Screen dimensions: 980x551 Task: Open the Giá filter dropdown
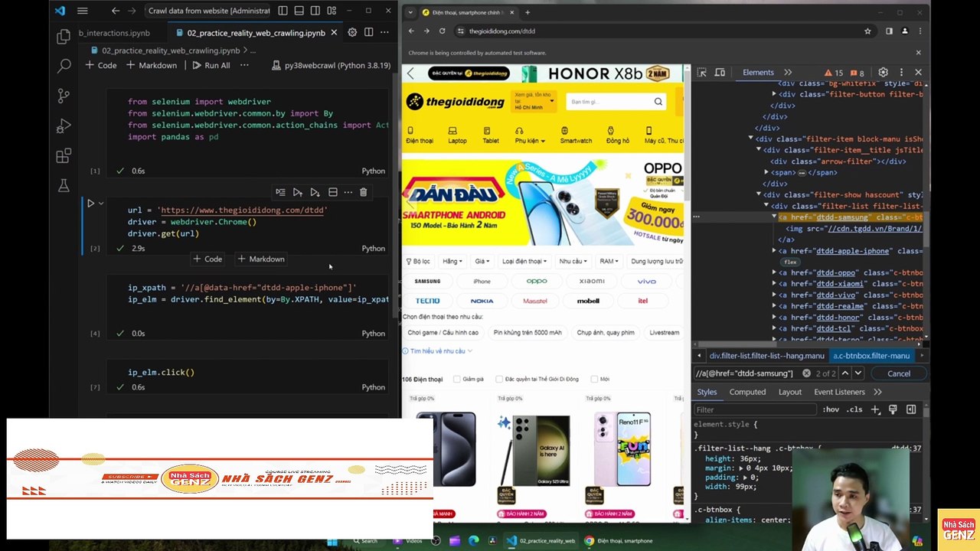tap(482, 262)
